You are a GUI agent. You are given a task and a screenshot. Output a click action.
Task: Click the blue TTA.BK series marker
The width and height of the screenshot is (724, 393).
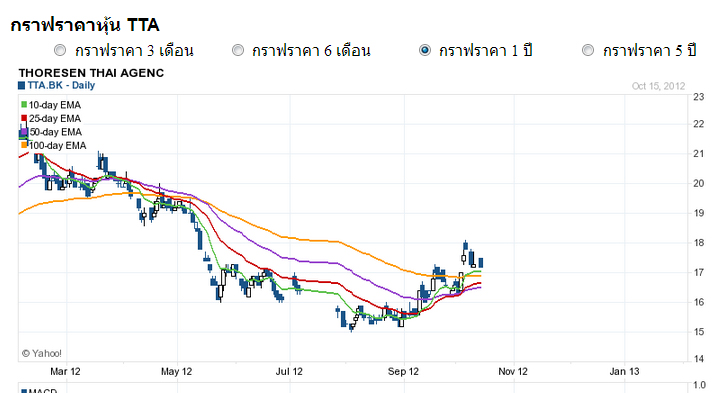(x=21, y=85)
